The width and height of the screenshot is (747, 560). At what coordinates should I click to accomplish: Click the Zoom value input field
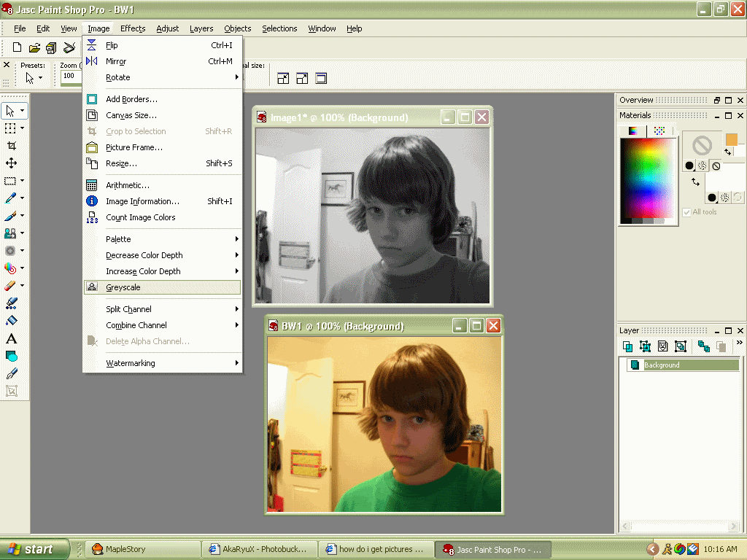tap(71, 76)
